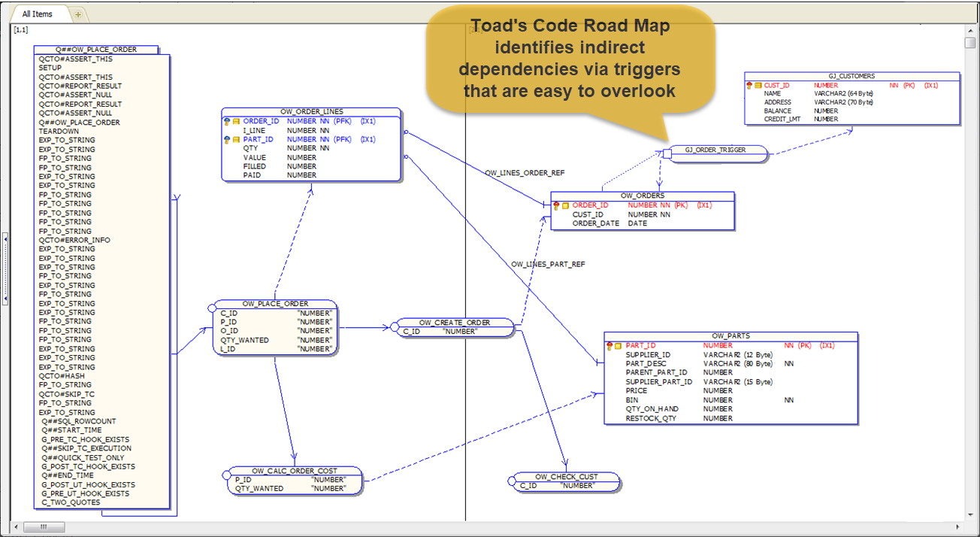The height and width of the screenshot is (537, 980).
Task: Click the O_ID parameter in OW_PLACE_ORDER
Action: pyautogui.click(x=229, y=331)
